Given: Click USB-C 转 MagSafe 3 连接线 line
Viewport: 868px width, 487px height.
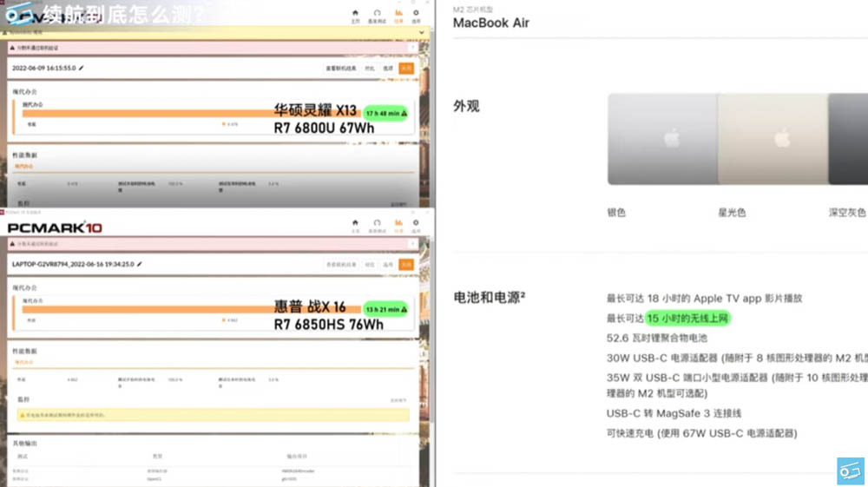Looking at the screenshot, I should [674, 413].
